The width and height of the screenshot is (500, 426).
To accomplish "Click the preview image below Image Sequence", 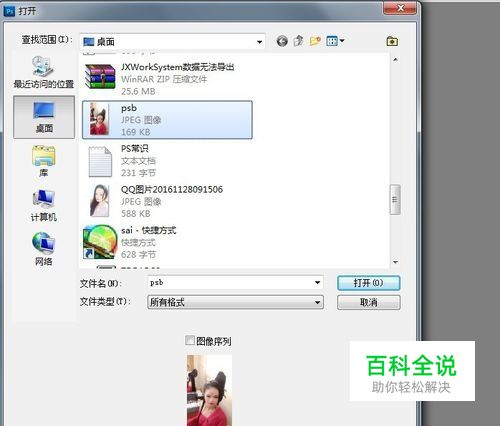I will 209,390.
